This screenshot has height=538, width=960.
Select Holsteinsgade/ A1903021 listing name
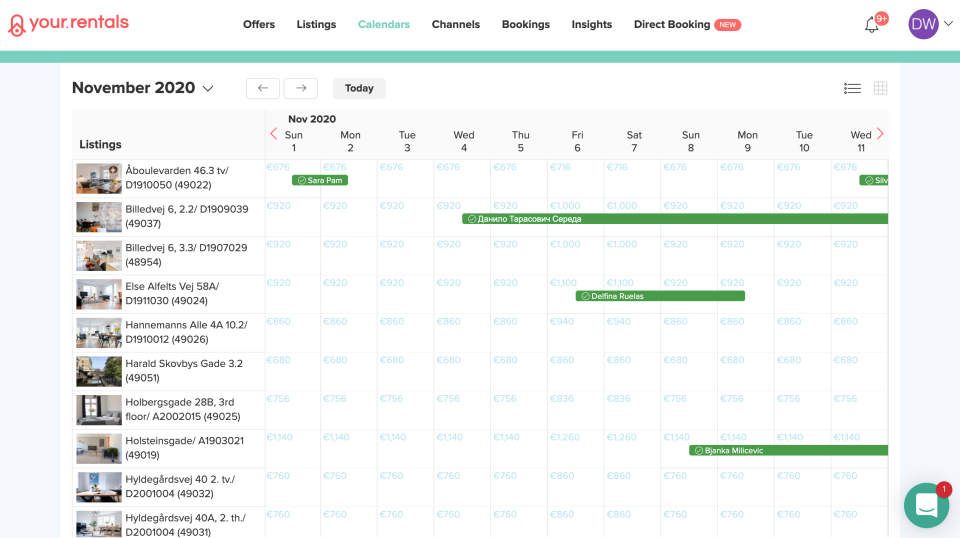(x=184, y=447)
